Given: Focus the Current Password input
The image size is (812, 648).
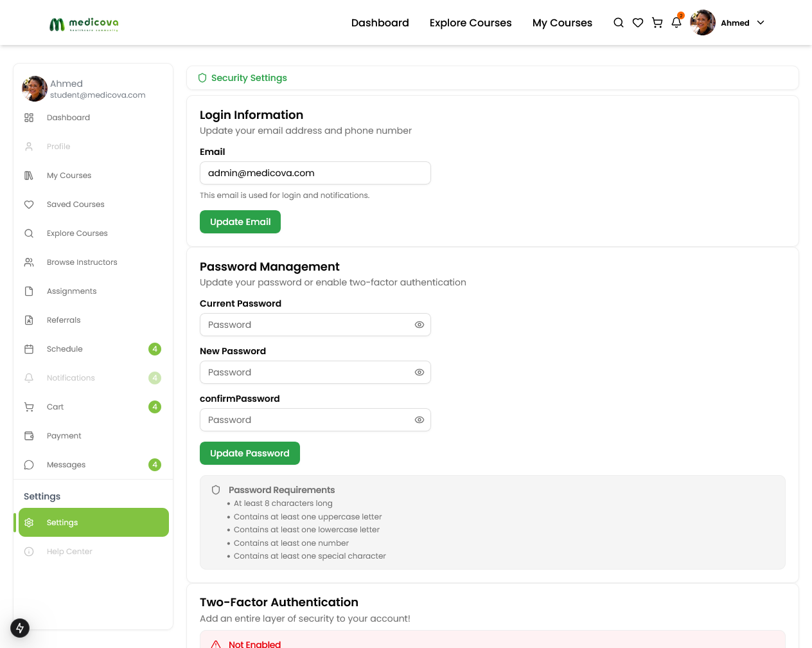Looking at the screenshot, I should click(x=315, y=325).
